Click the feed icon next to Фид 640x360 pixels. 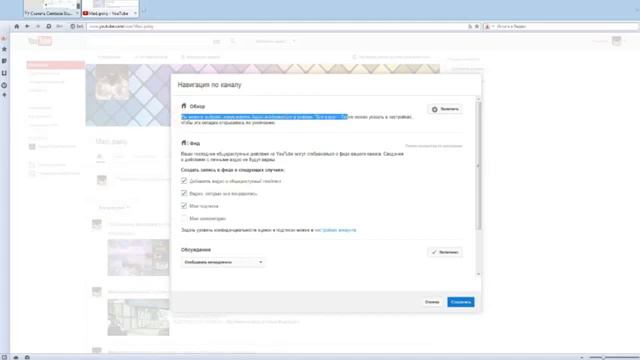(184, 143)
